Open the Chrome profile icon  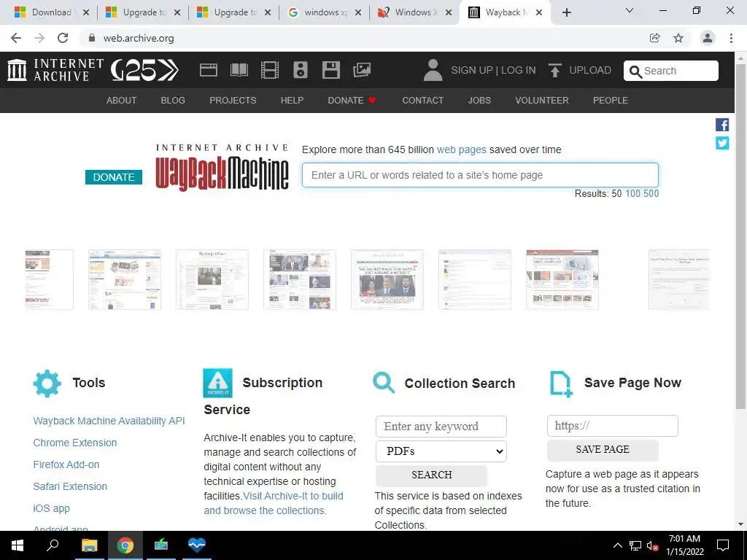click(708, 38)
